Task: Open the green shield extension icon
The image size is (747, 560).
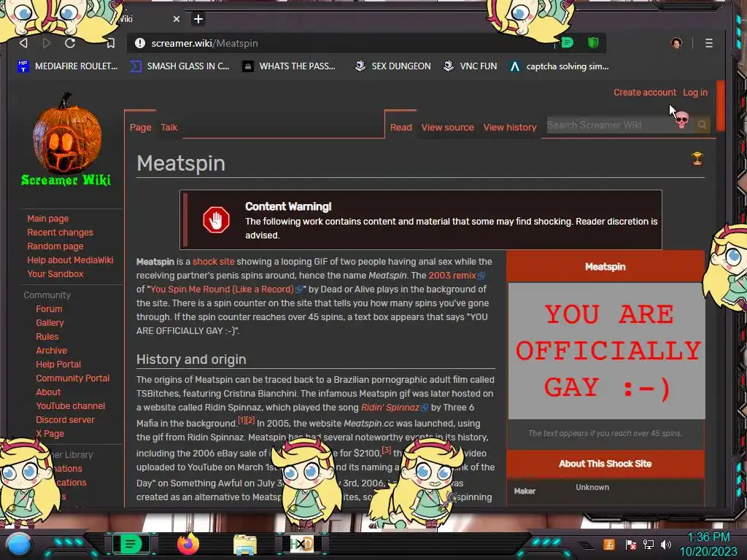Action: tap(593, 43)
